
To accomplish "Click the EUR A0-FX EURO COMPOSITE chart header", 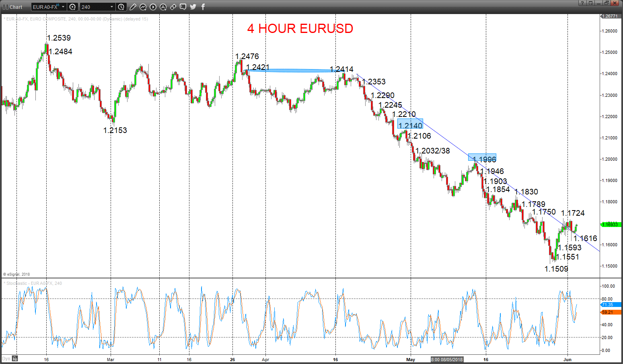I will 76,19.
